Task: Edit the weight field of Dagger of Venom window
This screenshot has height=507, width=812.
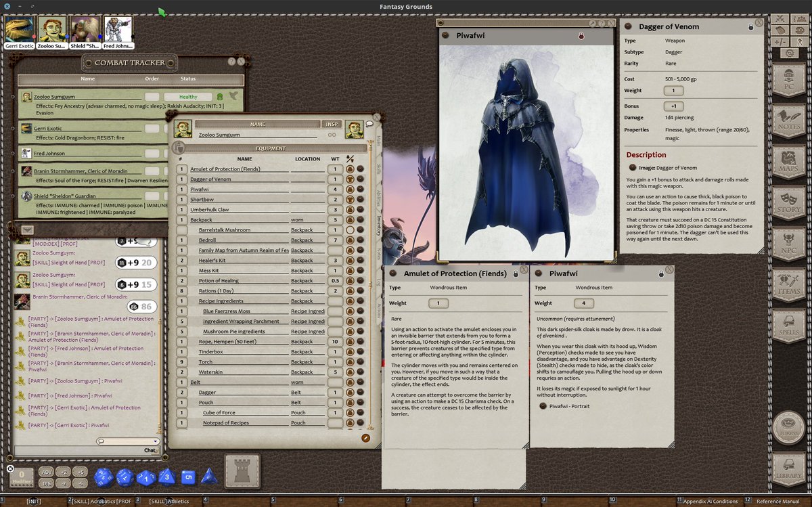Action: 673,91
